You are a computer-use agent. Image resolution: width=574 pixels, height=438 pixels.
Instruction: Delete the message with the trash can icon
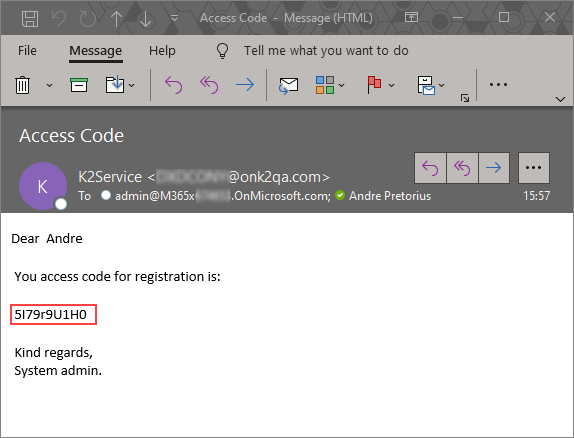click(x=22, y=85)
